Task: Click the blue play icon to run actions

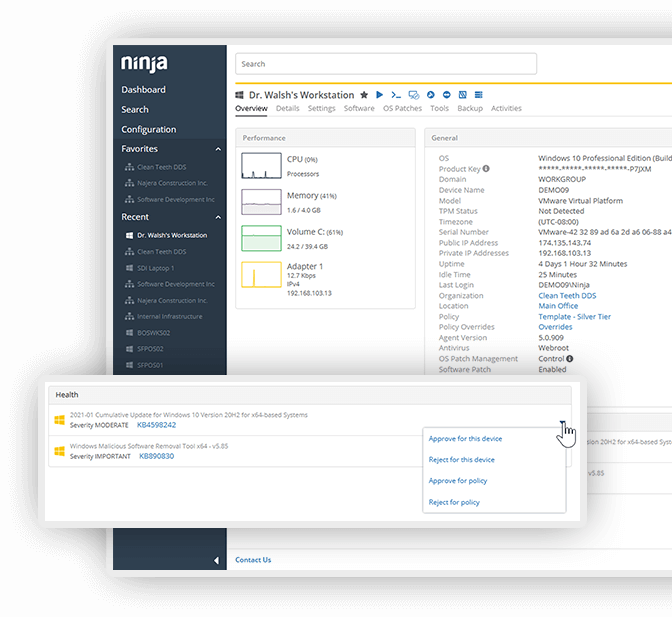Action: [x=379, y=95]
